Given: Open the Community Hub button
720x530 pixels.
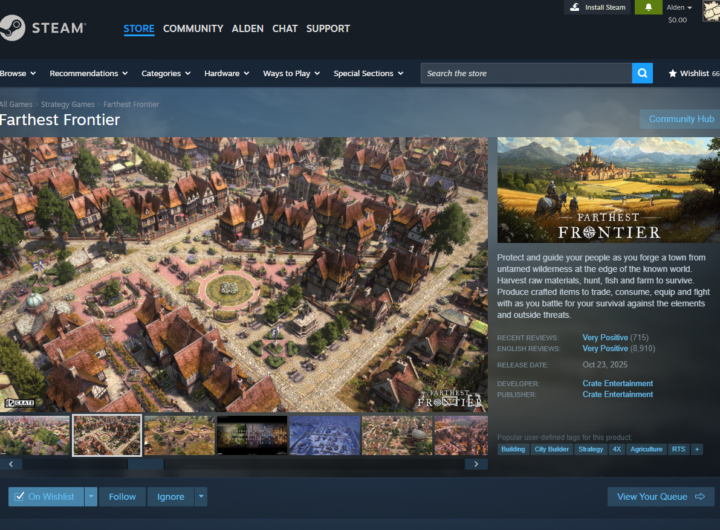Looking at the screenshot, I should pos(680,119).
